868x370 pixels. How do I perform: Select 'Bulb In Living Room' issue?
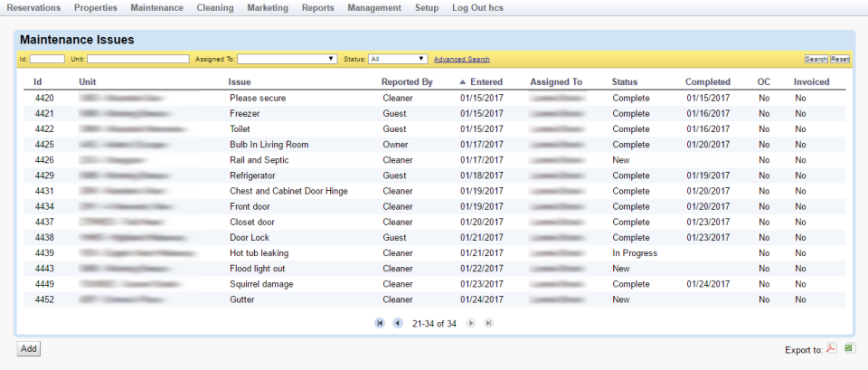269,145
